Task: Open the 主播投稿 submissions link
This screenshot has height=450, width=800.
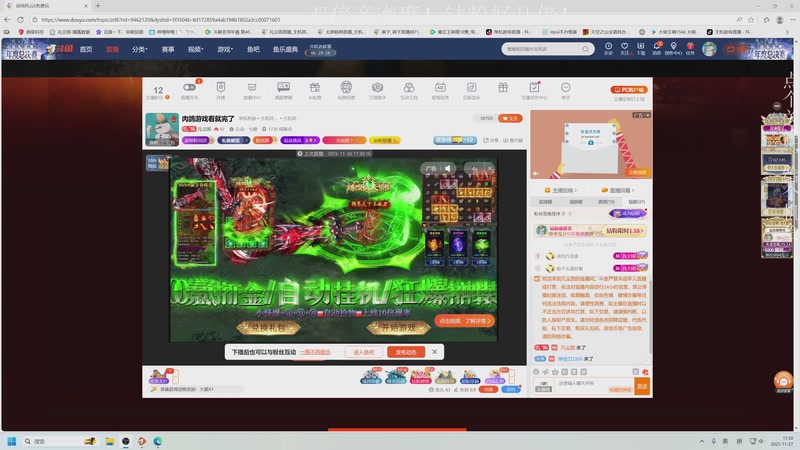Action: click(561, 190)
